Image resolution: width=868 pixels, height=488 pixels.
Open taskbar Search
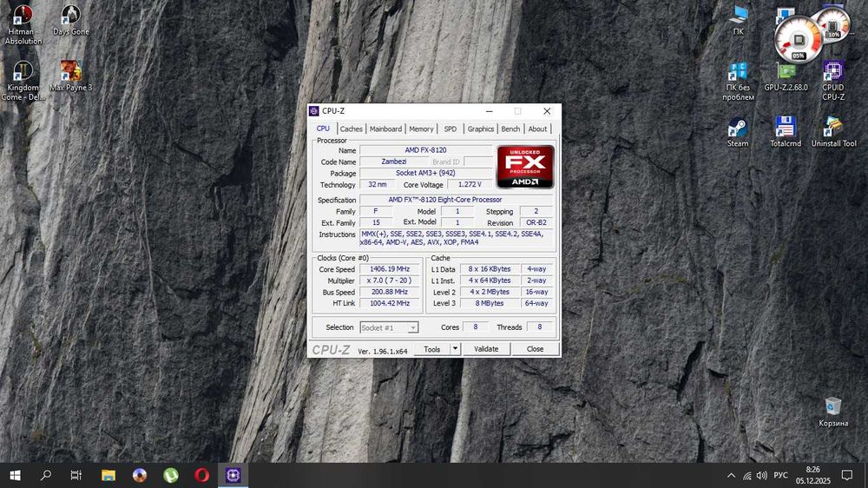(46, 475)
